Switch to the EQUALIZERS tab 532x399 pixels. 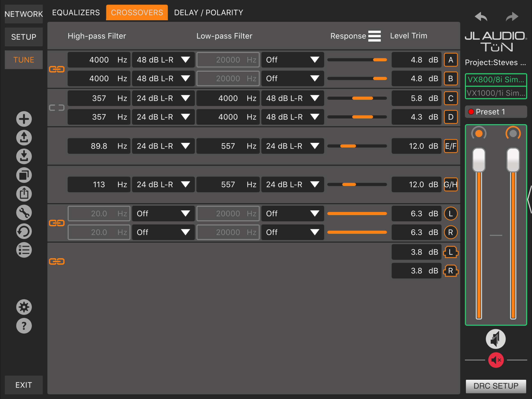pos(76,12)
